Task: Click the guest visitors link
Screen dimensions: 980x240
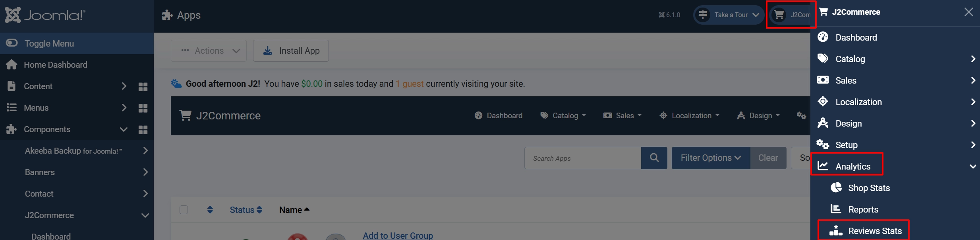Action: (410, 84)
